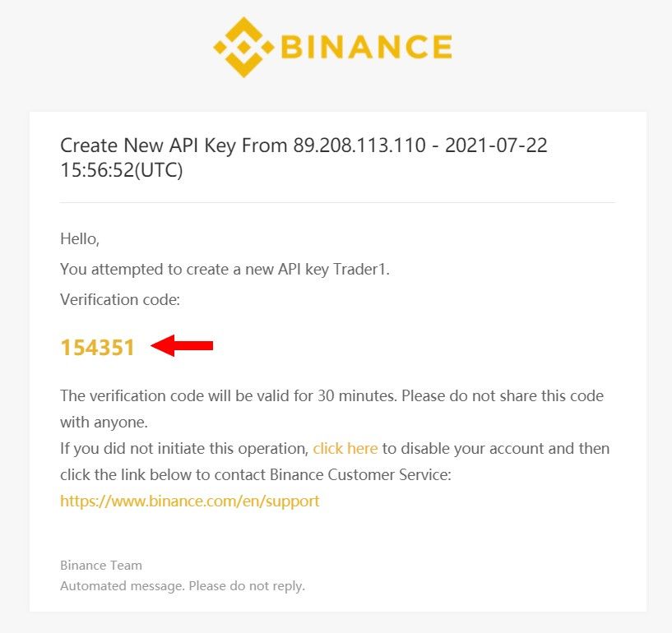This screenshot has width=672, height=633.
Task: Follow the "click here" disable account link
Action: pos(345,448)
